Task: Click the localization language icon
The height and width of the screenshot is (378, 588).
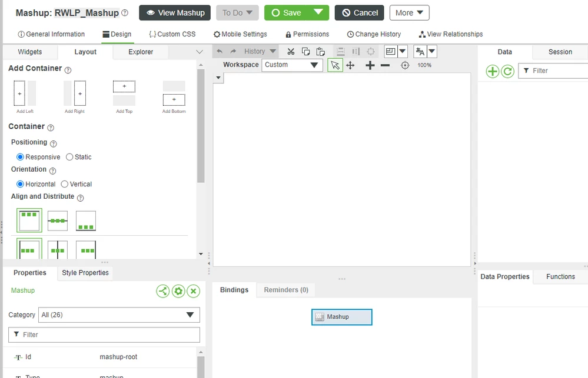Action: [x=420, y=51]
